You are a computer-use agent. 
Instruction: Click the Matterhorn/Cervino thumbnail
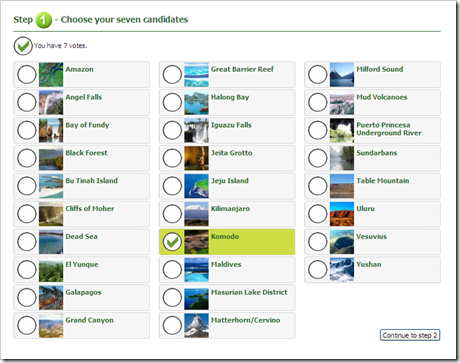coord(196,325)
